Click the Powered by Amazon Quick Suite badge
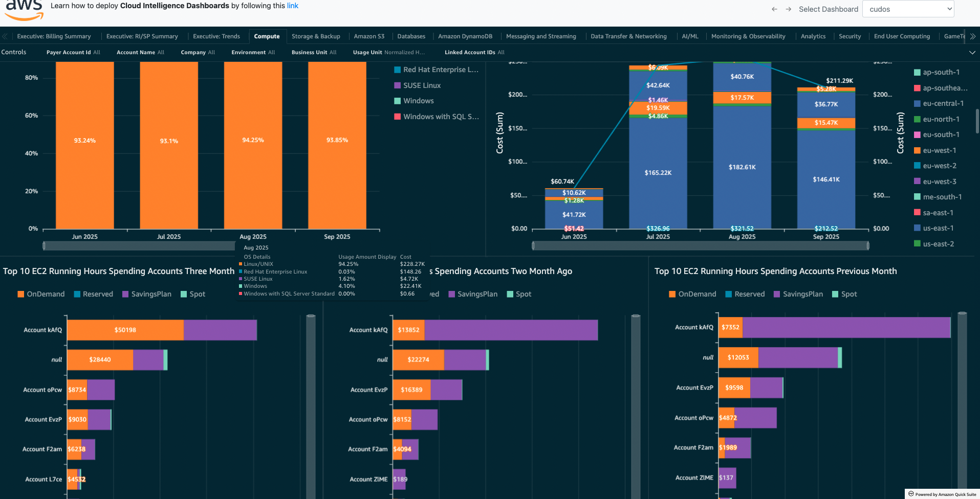This screenshot has height=499, width=980. (x=942, y=494)
